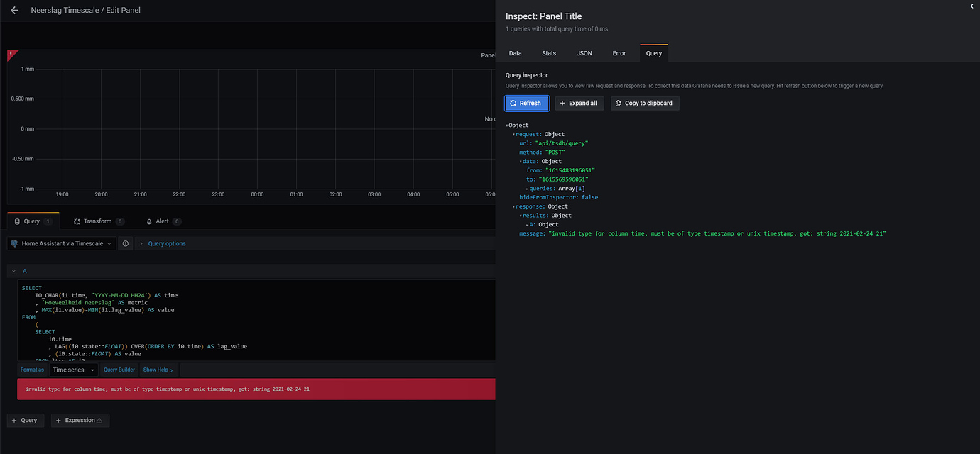Collapse query A using its chevron
This screenshot has height=454, width=980.
tap(13, 270)
